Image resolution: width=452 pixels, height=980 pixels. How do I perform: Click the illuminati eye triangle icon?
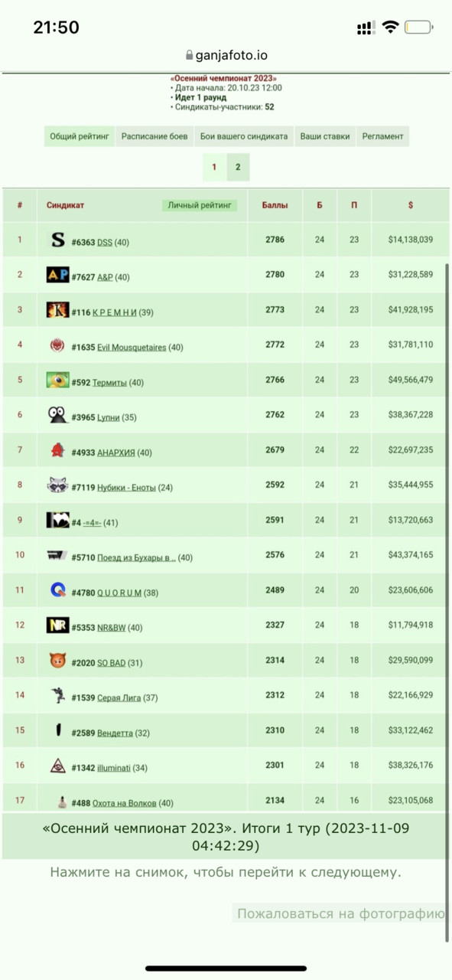pos(58,766)
